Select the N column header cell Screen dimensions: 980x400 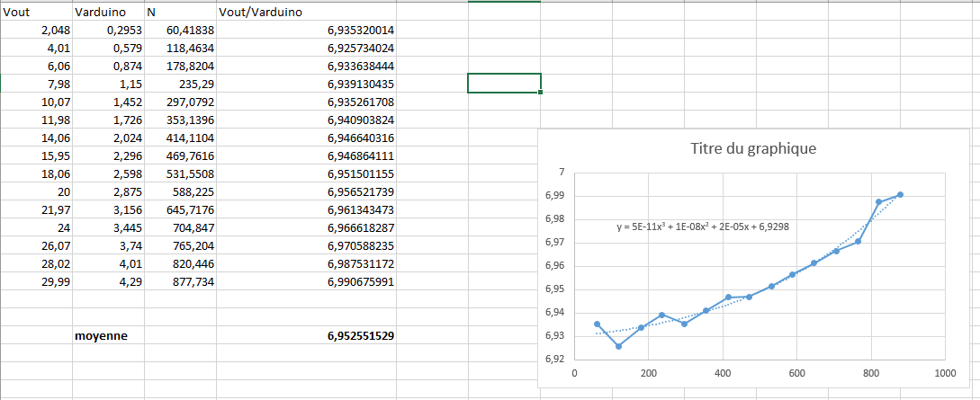point(180,11)
